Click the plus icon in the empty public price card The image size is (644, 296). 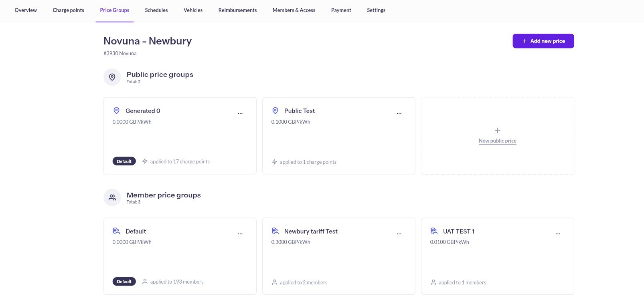tap(497, 131)
